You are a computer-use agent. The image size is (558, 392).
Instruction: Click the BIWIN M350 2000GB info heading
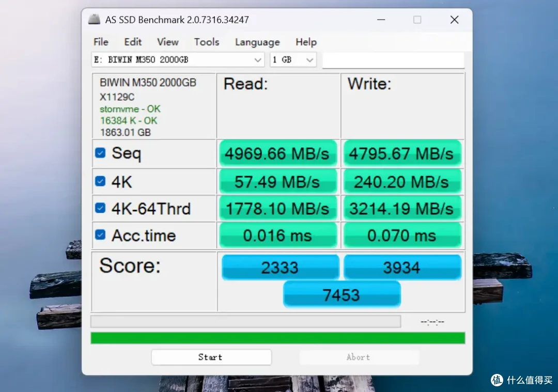(x=148, y=83)
